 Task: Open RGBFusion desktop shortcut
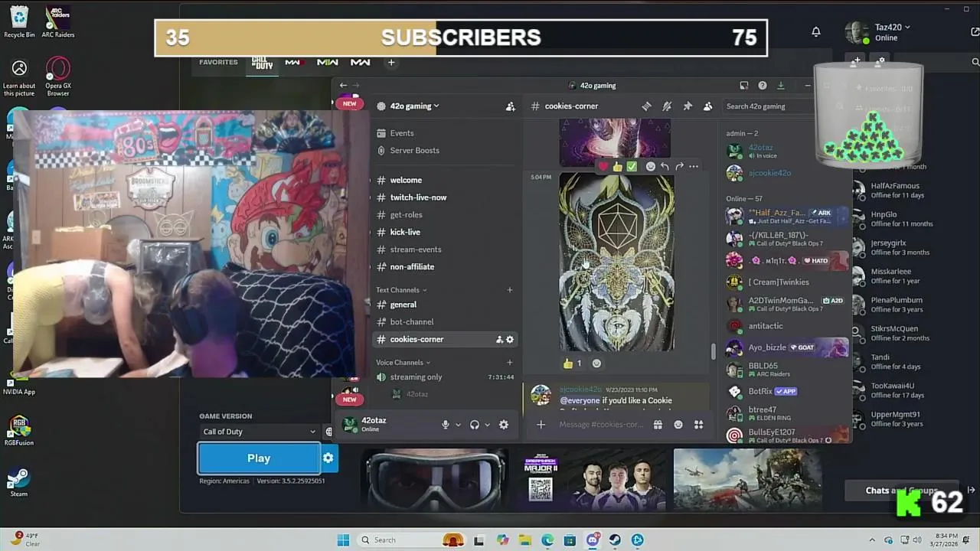click(19, 430)
